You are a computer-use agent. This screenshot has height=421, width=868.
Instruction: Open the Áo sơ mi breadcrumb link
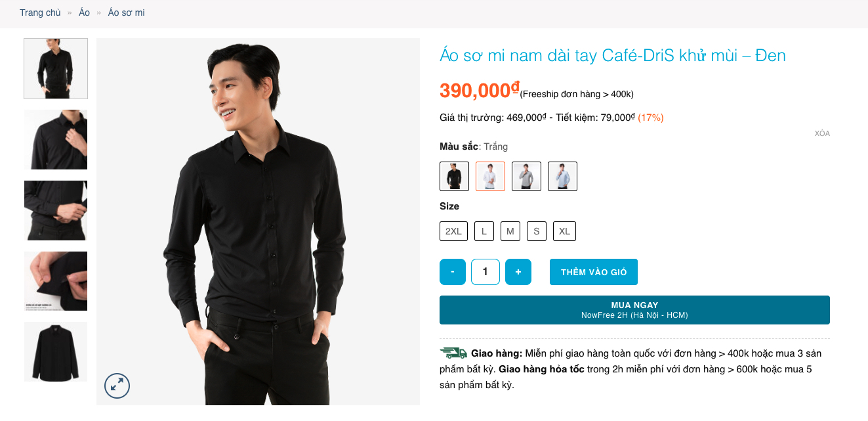coord(127,12)
